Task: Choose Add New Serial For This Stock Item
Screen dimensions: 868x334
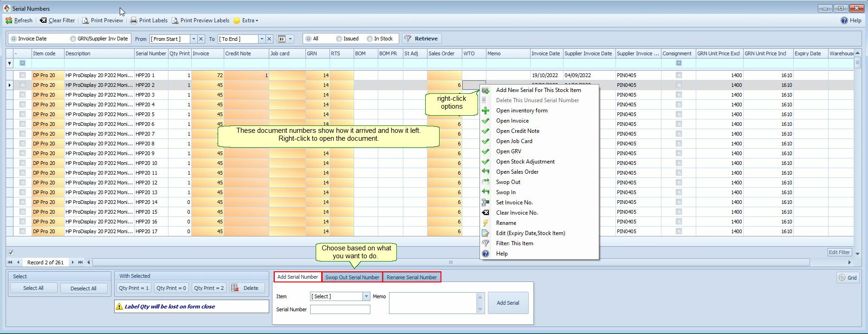Action: [x=538, y=90]
